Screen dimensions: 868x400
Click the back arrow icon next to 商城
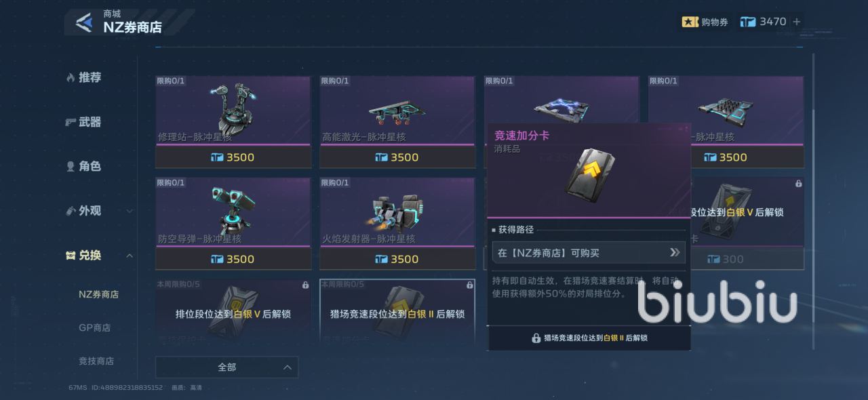[x=84, y=23]
